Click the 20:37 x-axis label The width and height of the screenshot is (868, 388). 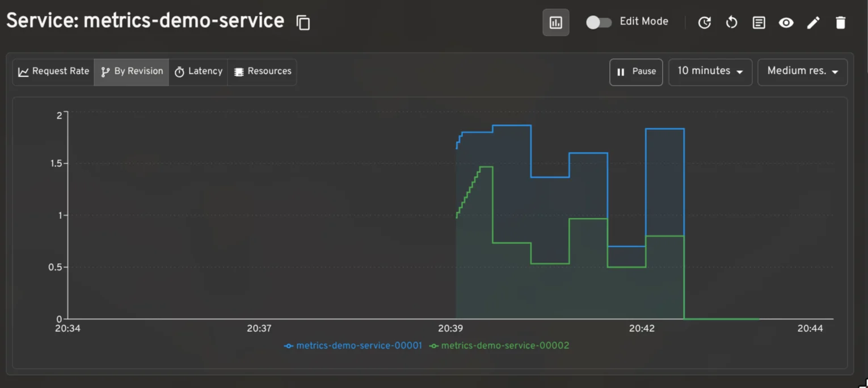259,328
